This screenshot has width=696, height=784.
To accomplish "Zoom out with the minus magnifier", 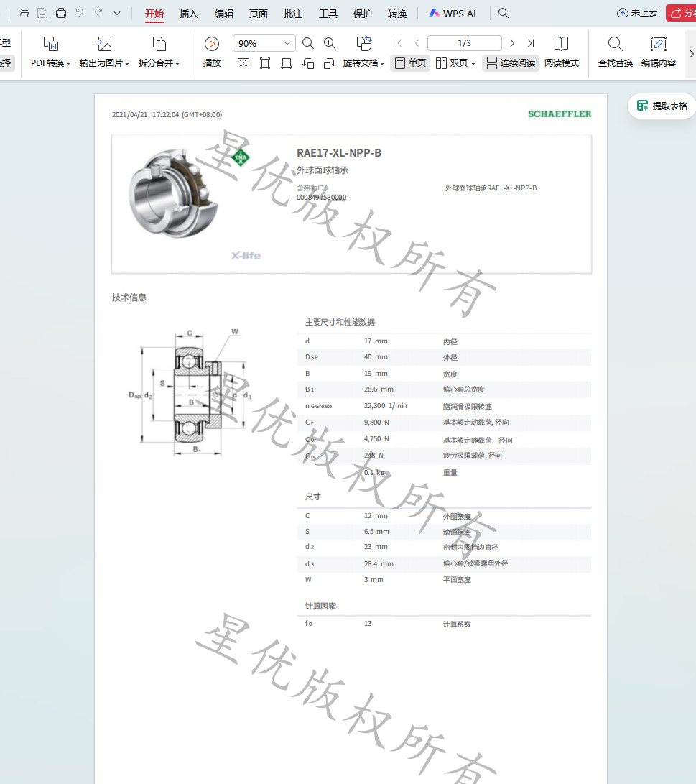I will 308,44.
